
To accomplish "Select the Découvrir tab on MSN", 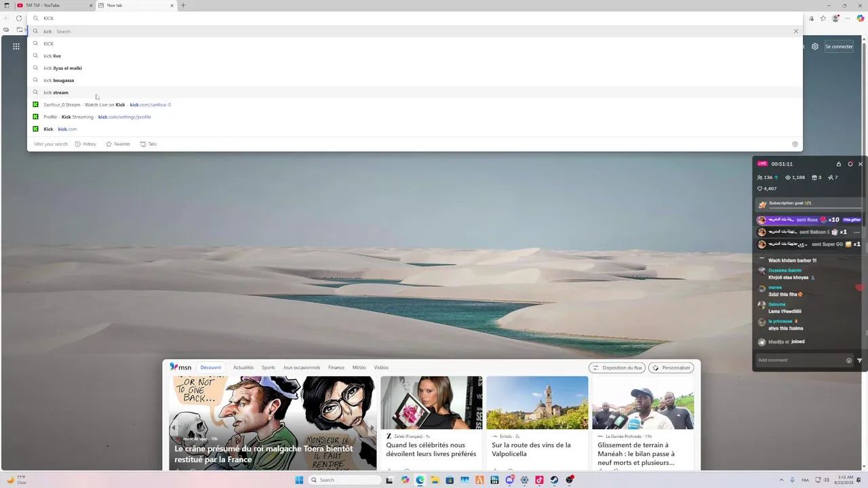I will click(211, 367).
